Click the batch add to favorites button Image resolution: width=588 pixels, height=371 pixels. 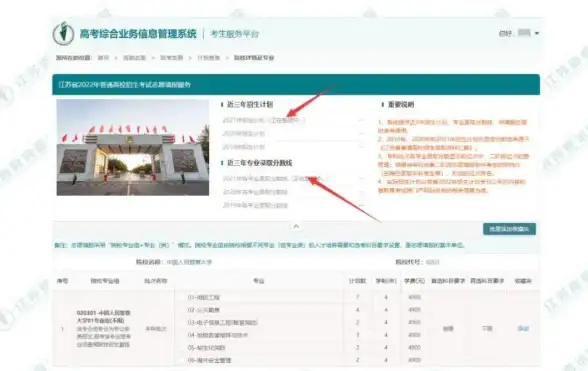coord(509,229)
